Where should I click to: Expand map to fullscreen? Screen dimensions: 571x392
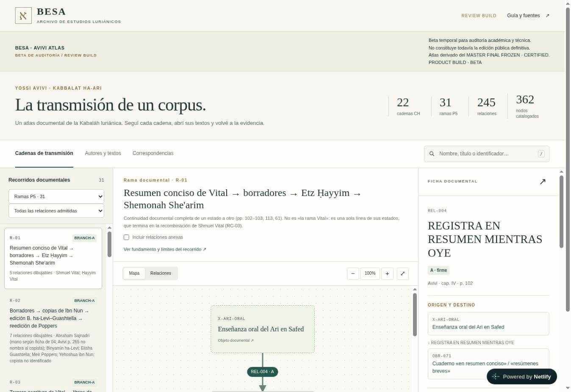click(x=402, y=273)
